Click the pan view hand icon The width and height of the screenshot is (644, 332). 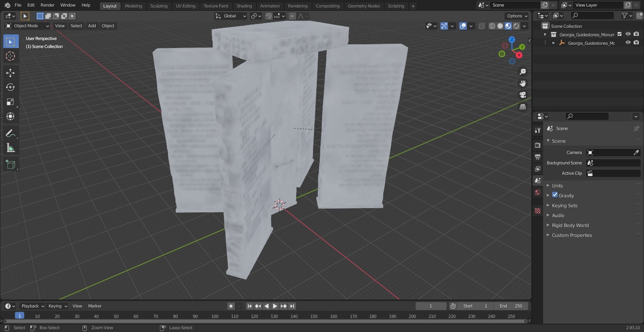pyautogui.click(x=522, y=83)
